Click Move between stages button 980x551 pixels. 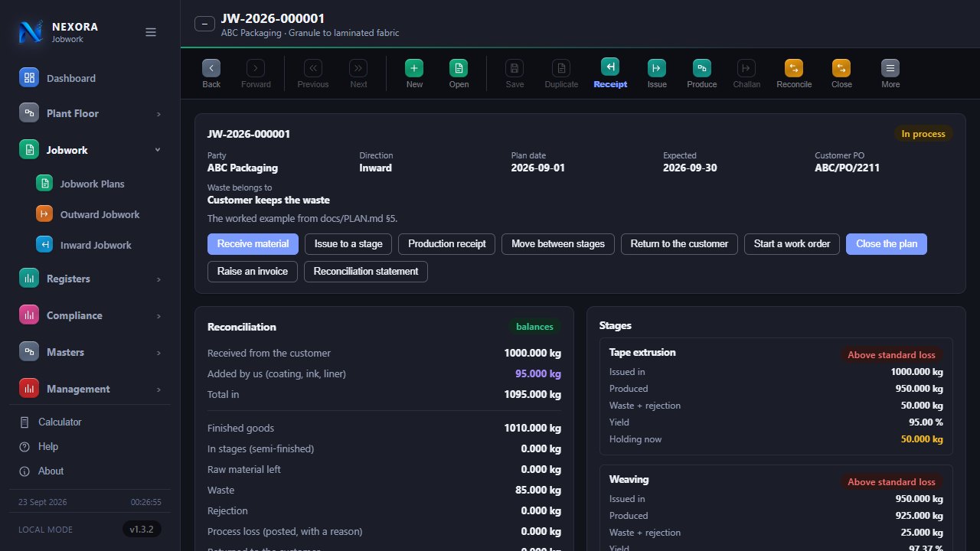(558, 244)
